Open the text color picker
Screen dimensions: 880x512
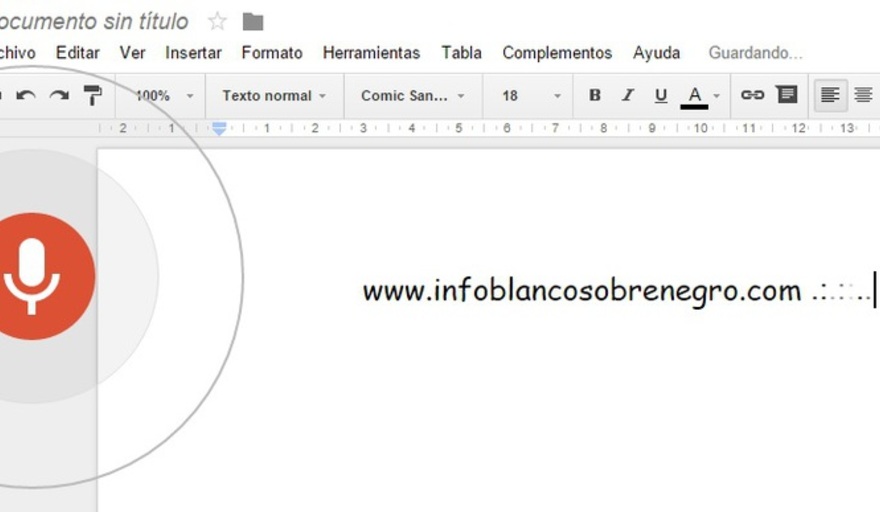(x=694, y=97)
